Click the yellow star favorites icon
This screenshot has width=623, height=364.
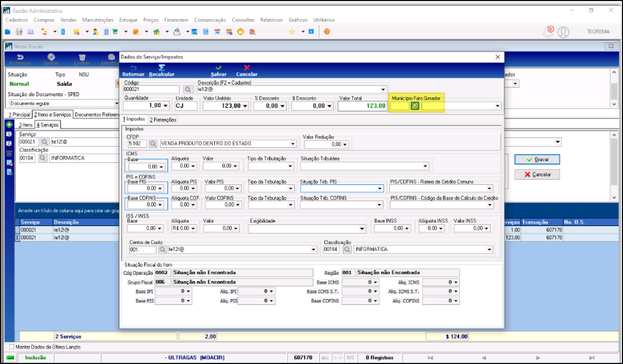tap(292, 32)
